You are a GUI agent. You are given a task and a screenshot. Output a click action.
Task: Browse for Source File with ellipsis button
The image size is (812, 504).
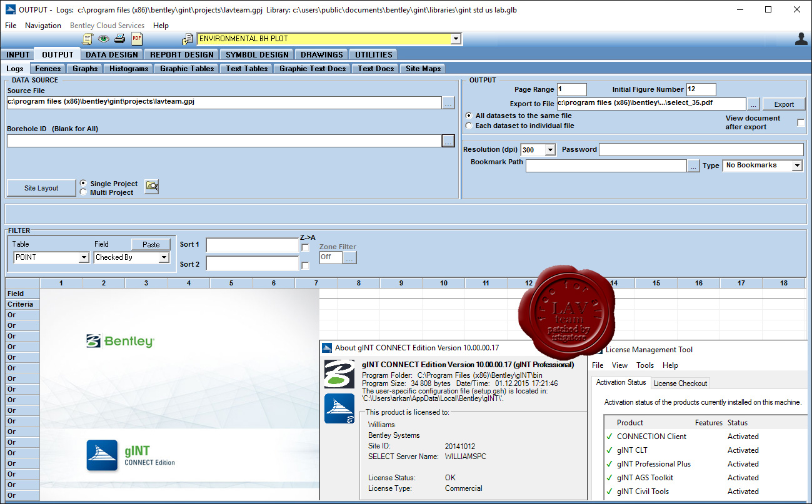coord(448,103)
